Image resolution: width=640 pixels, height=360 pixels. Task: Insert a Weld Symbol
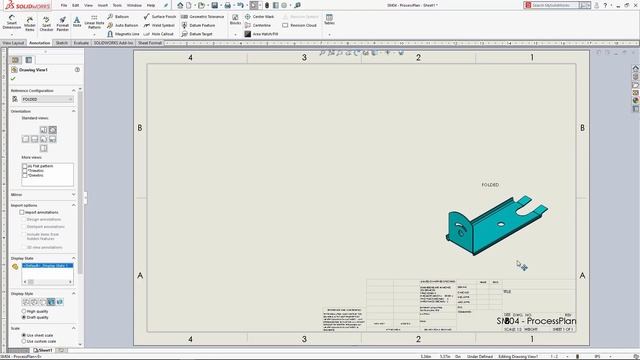[x=159, y=25]
